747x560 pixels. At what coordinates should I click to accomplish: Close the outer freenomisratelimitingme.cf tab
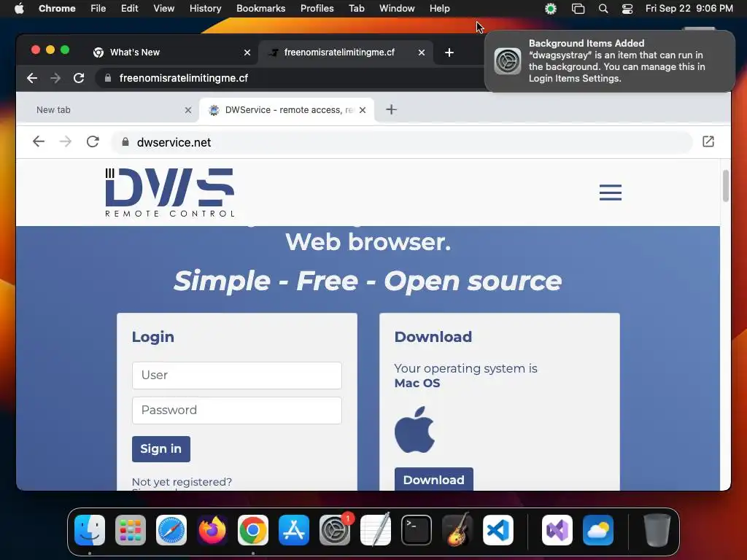(x=421, y=52)
